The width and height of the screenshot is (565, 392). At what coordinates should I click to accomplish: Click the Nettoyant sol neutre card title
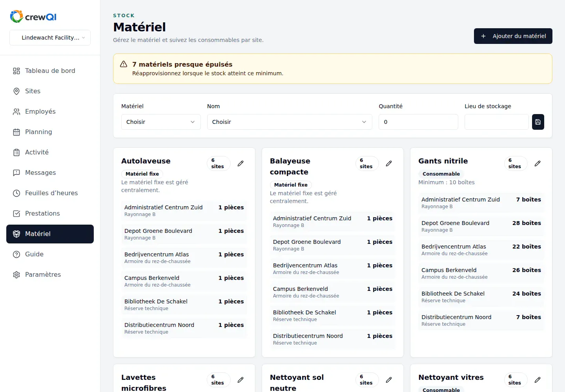pos(297,383)
